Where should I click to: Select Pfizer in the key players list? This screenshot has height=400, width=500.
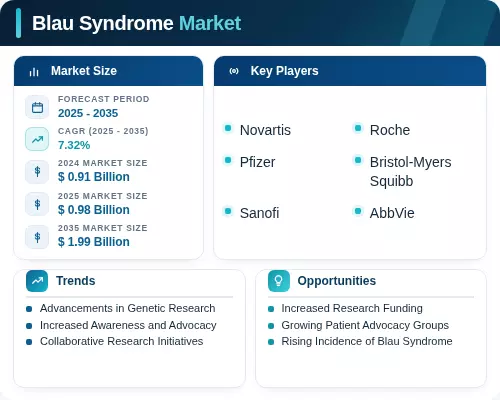point(258,162)
